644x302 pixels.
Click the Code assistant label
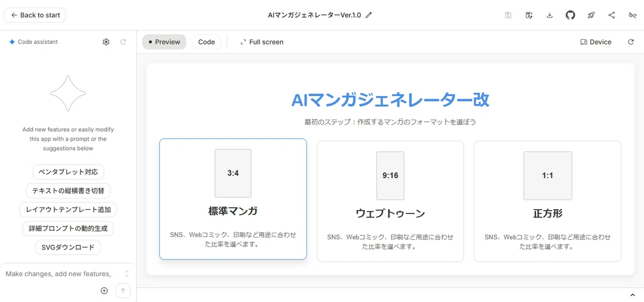coord(38,42)
